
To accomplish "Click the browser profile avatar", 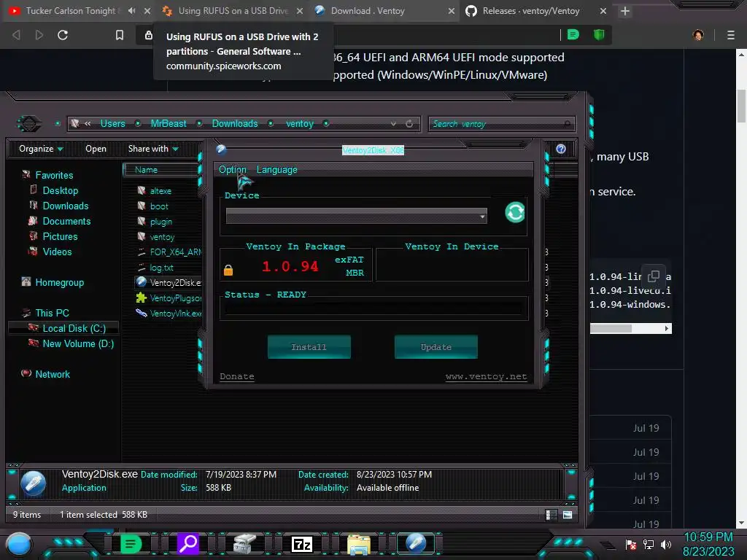I will click(698, 35).
